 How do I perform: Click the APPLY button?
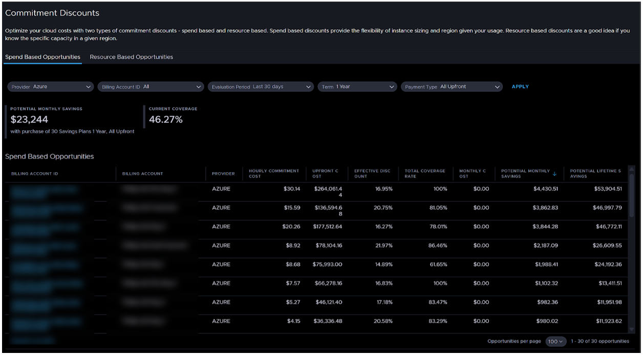click(520, 87)
